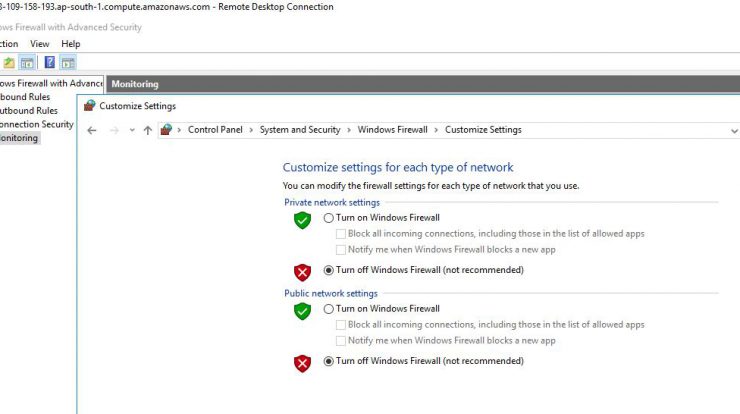Click red shield icon under Private network settings

[303, 272]
